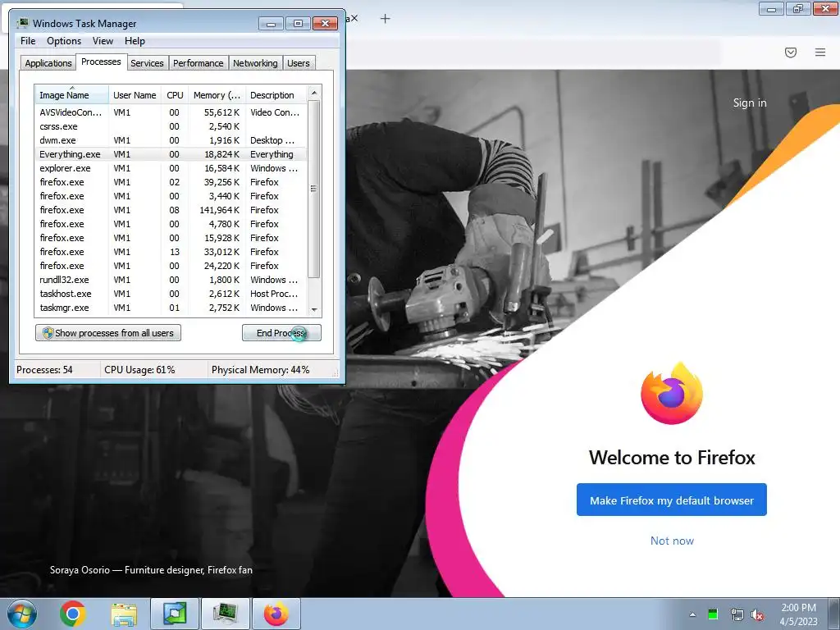Viewport: 840px width, 630px height.
Task: Select the dwm.exe process
Action: (x=171, y=140)
